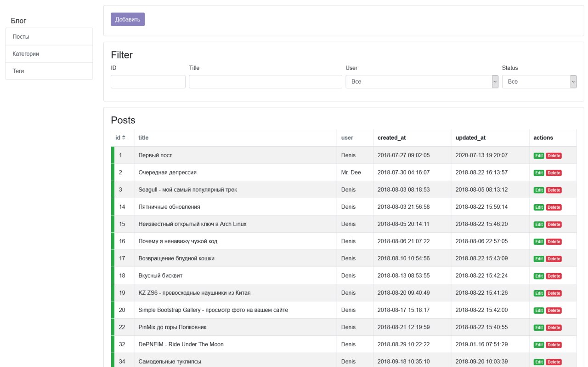Viewport: 588px width, 367px height.
Task: Click into the Title filter field
Action: 265,81
